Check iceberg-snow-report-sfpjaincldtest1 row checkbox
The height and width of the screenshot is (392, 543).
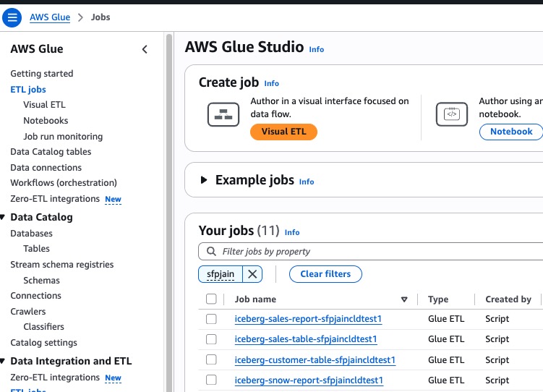[x=211, y=380]
